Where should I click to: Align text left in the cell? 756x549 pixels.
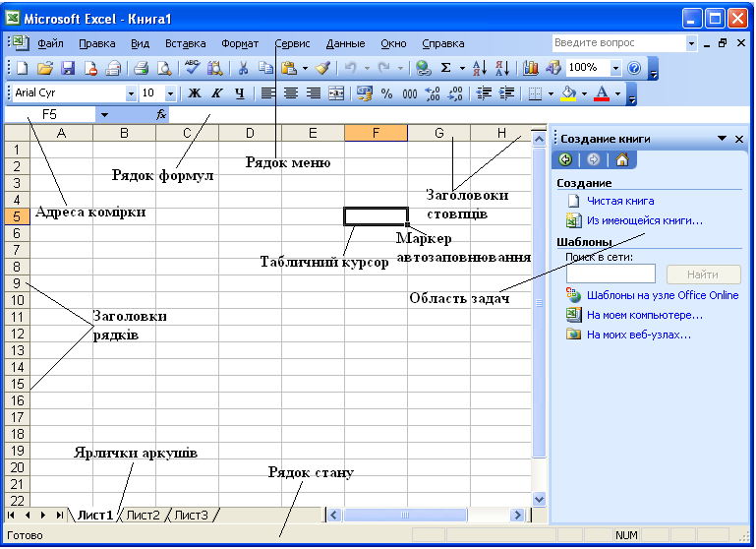click(267, 93)
